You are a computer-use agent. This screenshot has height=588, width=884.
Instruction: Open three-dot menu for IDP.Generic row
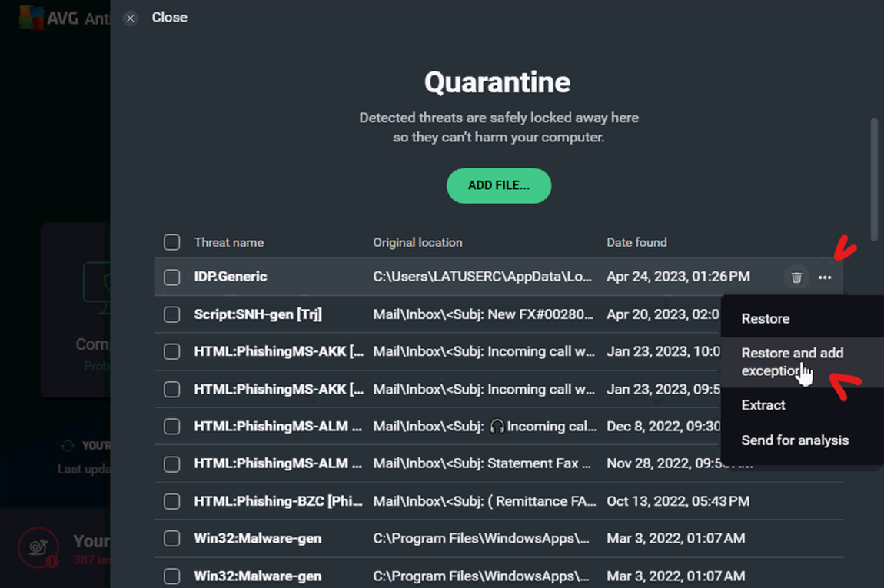click(825, 277)
